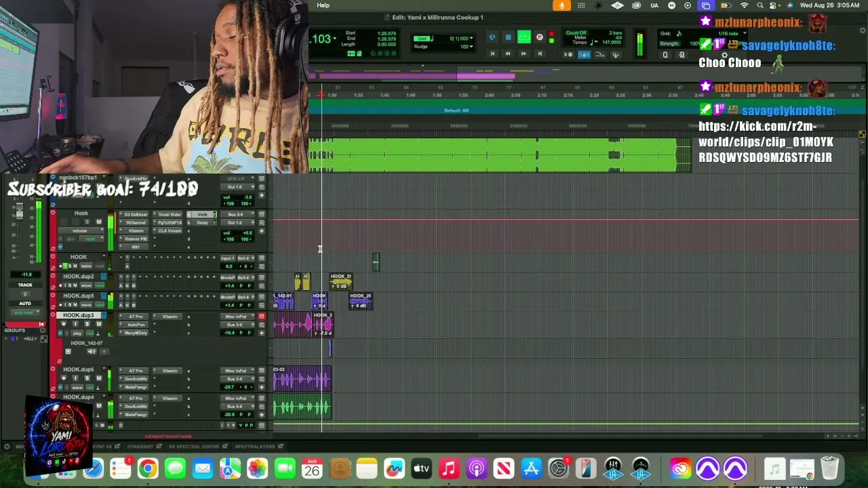Click the zoom out magnifier icon
Image resolution: width=868 pixels, height=488 pixels.
[665, 55]
